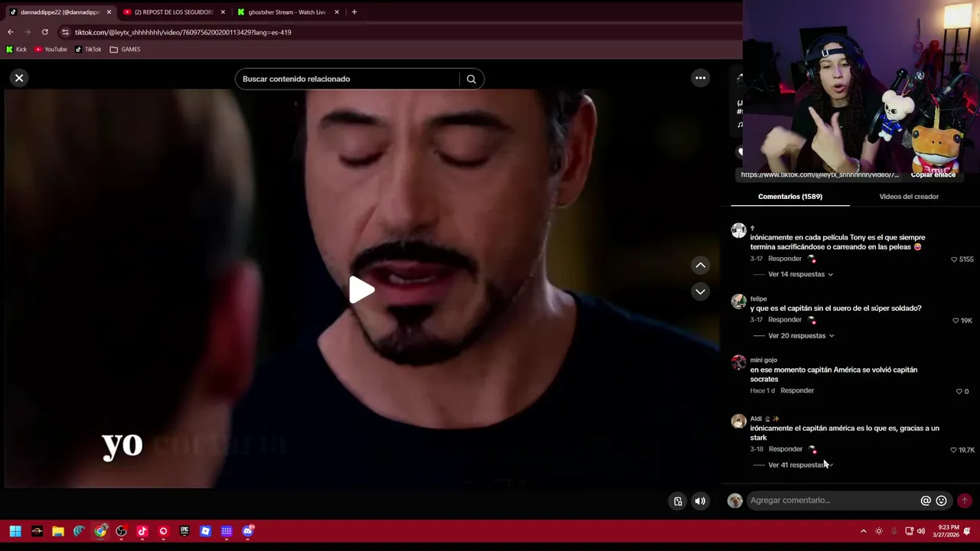Open felipe's profile avatar
980x551 pixels.
738,302
